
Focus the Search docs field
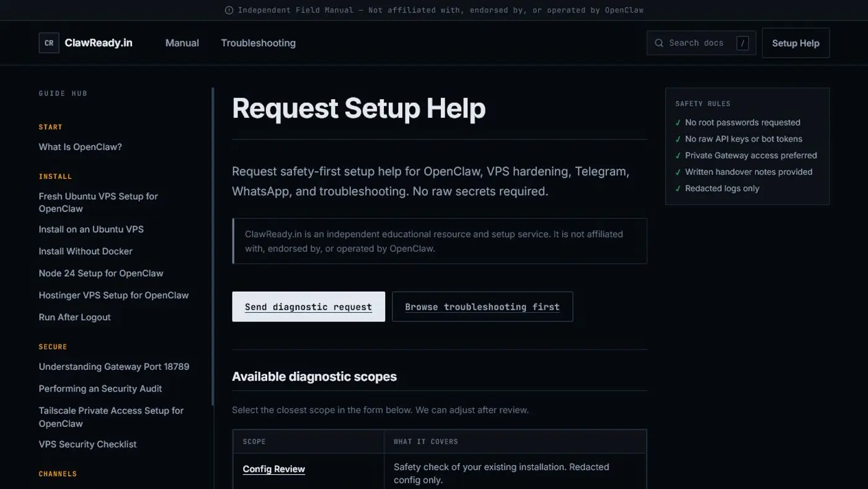tap(701, 43)
